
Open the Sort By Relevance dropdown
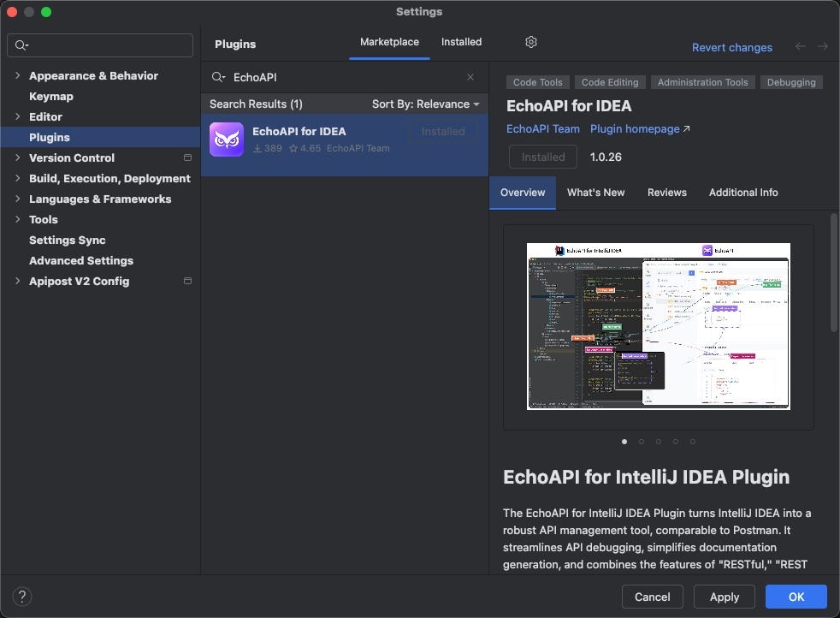click(425, 104)
